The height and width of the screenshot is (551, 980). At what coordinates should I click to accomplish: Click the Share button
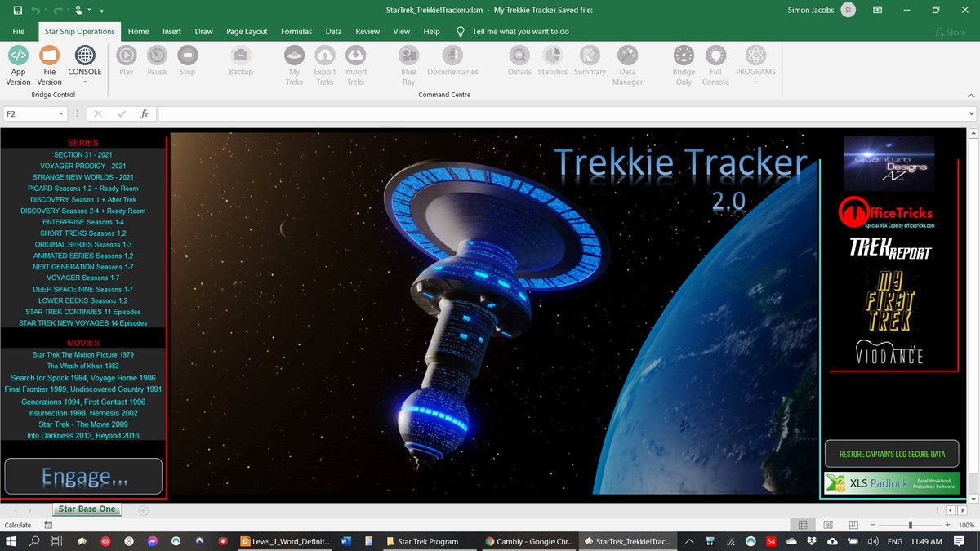point(951,32)
